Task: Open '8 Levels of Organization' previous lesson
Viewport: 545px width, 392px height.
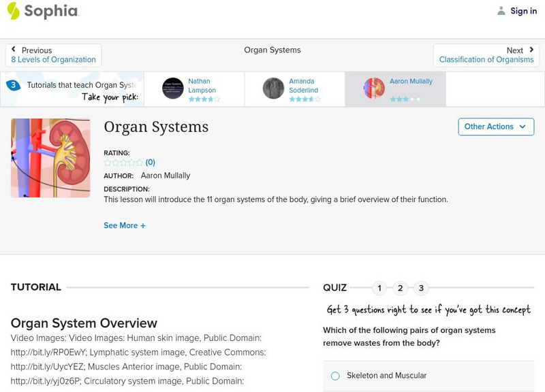Action: click(x=52, y=59)
